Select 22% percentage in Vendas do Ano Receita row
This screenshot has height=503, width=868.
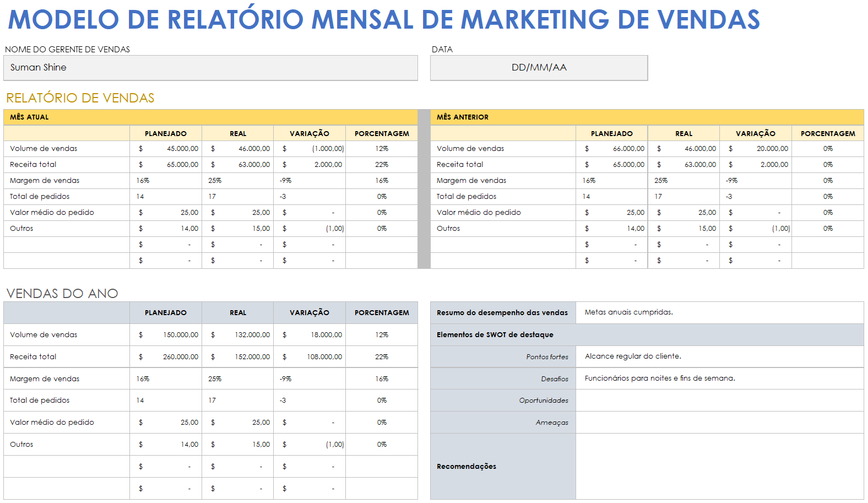click(382, 357)
